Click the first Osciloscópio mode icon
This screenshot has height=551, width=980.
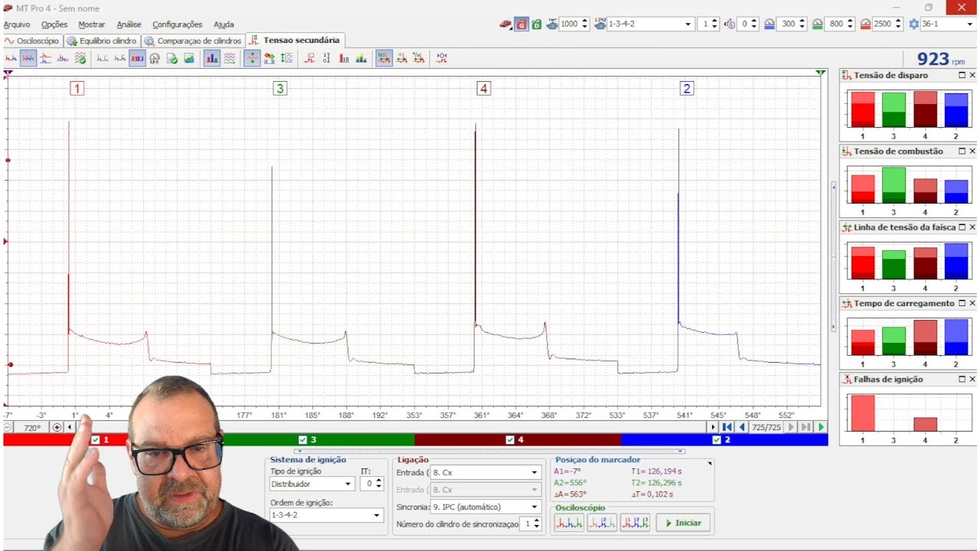pyautogui.click(x=569, y=523)
